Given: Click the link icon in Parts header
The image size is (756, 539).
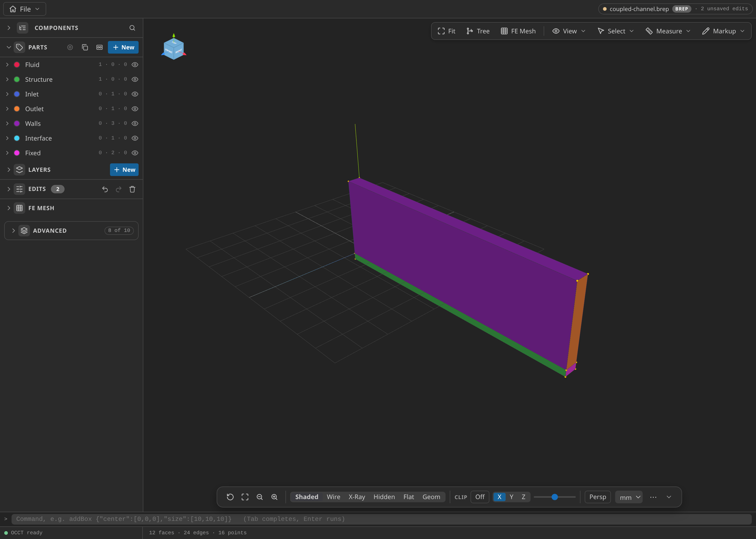Looking at the screenshot, I should pos(99,47).
